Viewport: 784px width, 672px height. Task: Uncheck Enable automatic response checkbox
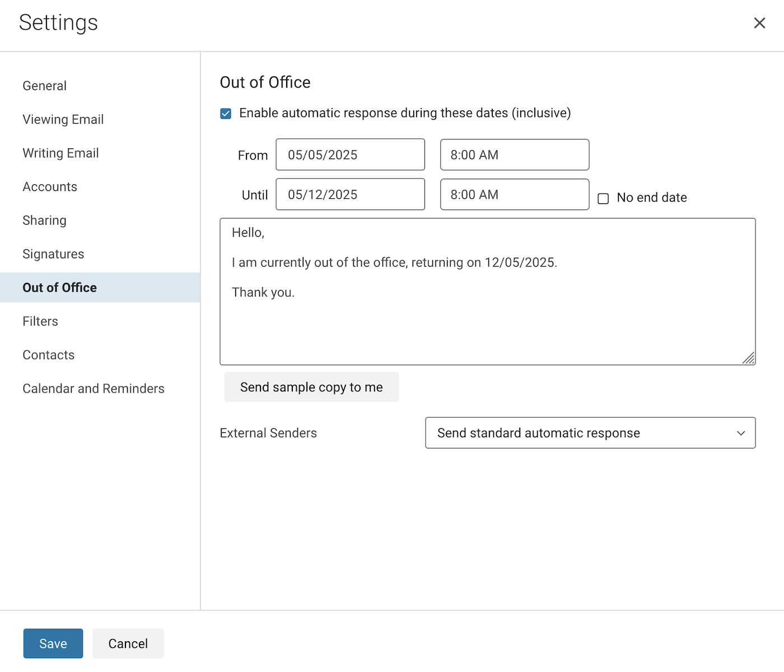pyautogui.click(x=226, y=114)
